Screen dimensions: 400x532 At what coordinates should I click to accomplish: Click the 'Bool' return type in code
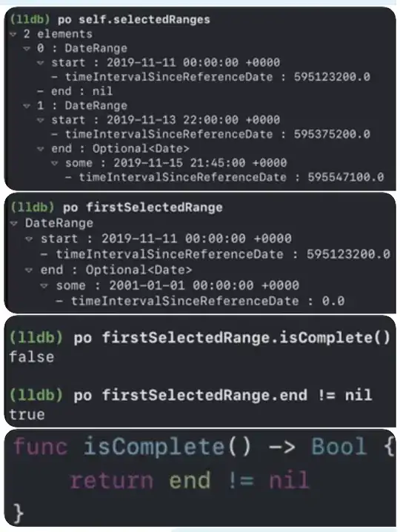[x=339, y=446]
